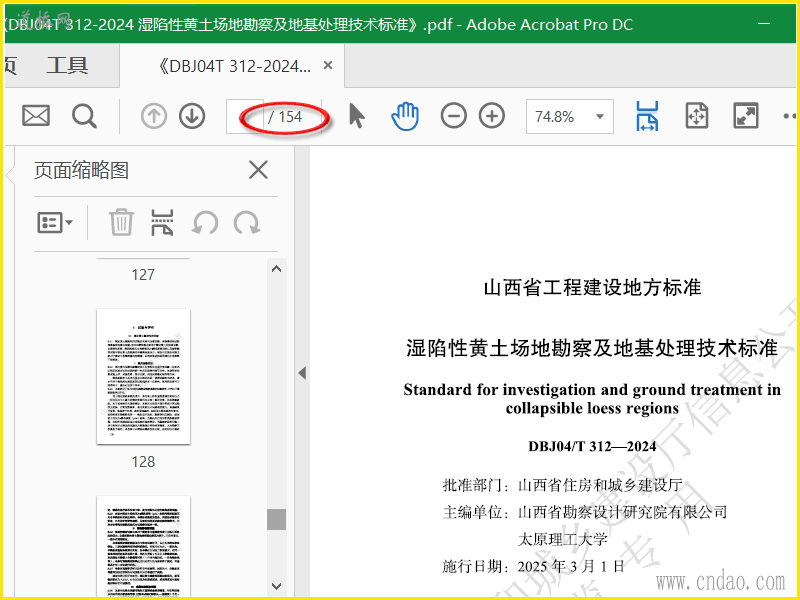Screen dimensions: 800x600
Task: Select the arrow selection tool
Action: [x=357, y=116]
